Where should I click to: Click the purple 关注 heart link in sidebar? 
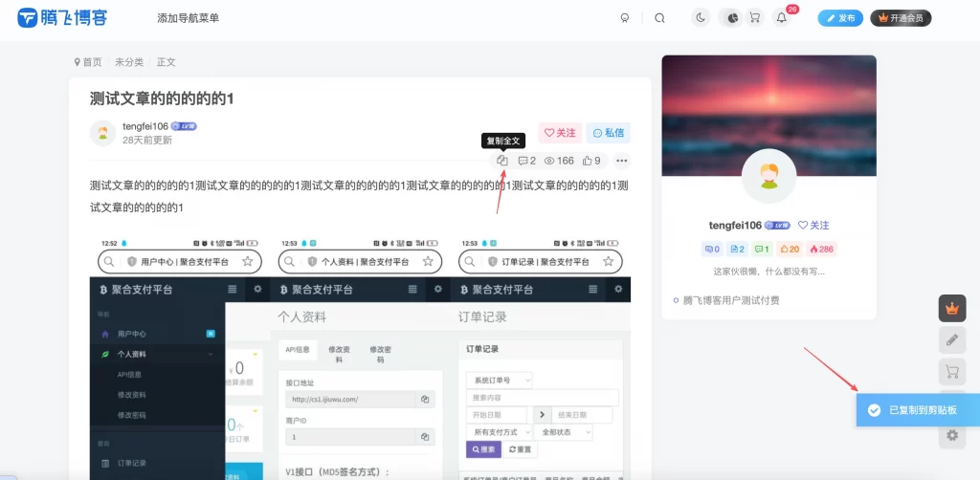coord(813,226)
